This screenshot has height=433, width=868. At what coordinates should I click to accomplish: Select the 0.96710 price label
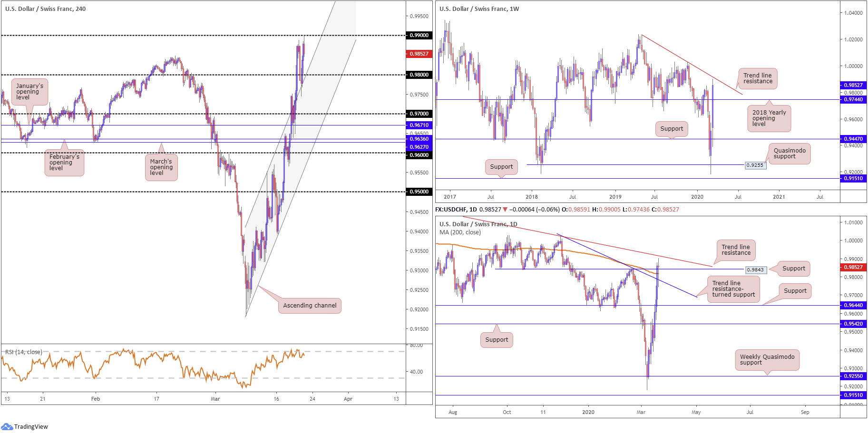tap(419, 125)
